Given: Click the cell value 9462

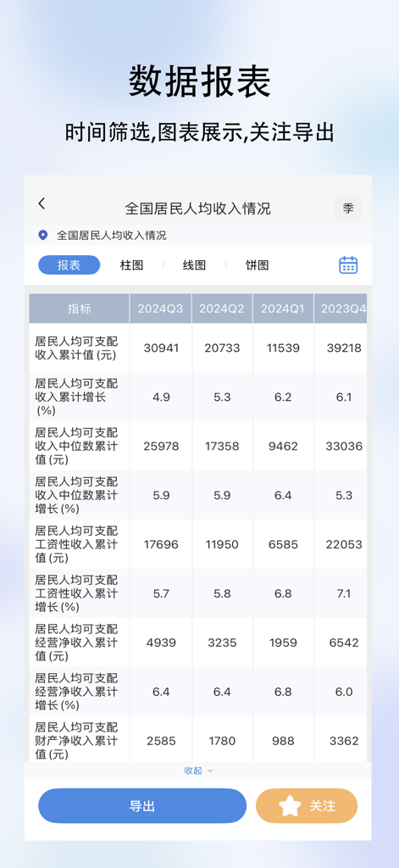Looking at the screenshot, I should [283, 446].
